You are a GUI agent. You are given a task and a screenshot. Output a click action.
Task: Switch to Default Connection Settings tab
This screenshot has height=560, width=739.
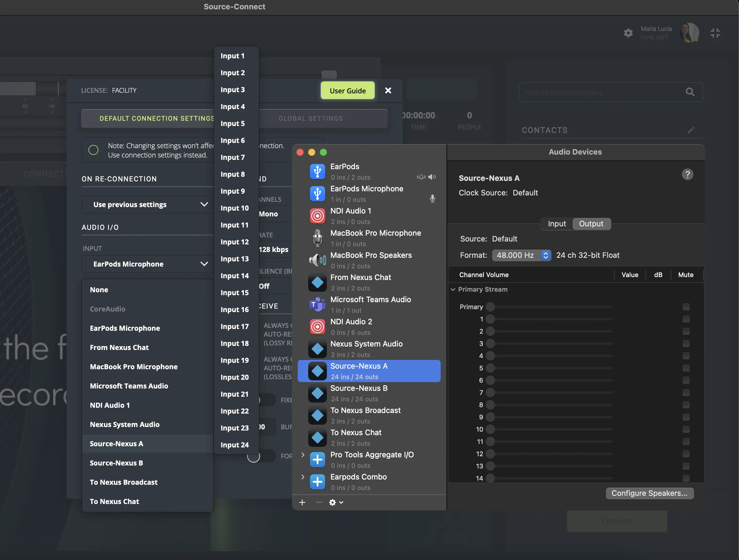point(148,118)
